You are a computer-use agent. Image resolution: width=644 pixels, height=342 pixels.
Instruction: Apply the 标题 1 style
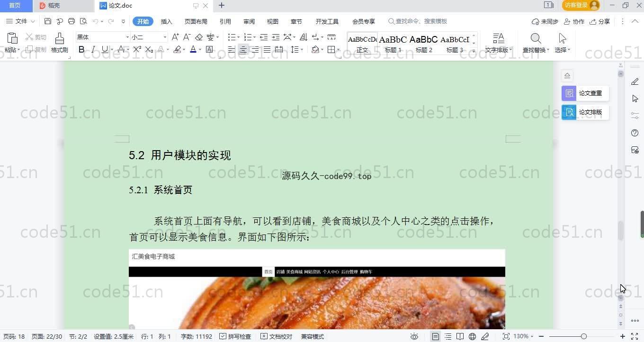coord(393,44)
